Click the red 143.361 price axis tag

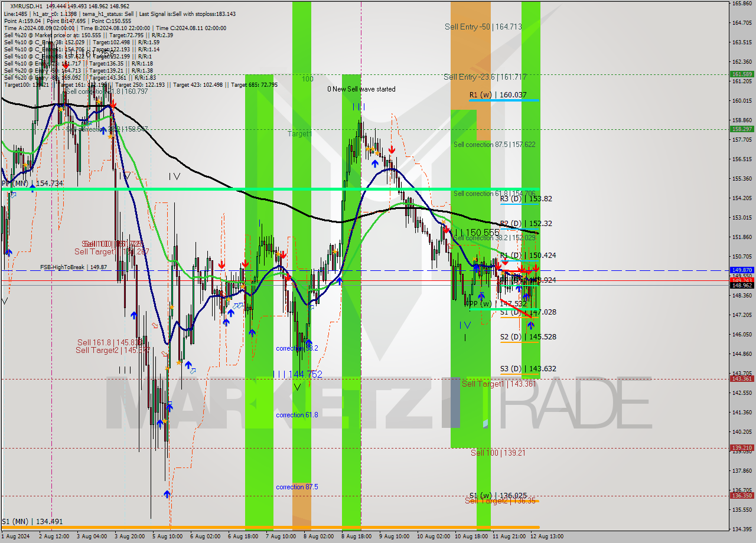click(742, 379)
